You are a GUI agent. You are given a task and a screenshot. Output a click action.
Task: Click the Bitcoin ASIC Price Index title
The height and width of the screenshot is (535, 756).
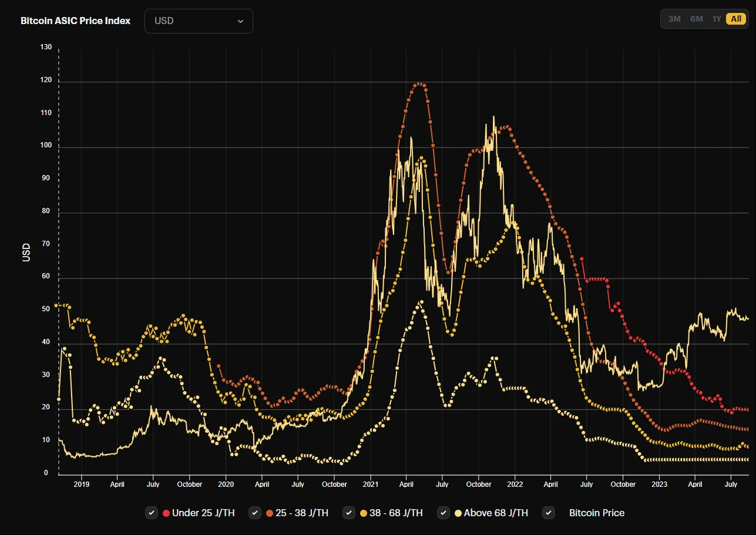tap(75, 21)
